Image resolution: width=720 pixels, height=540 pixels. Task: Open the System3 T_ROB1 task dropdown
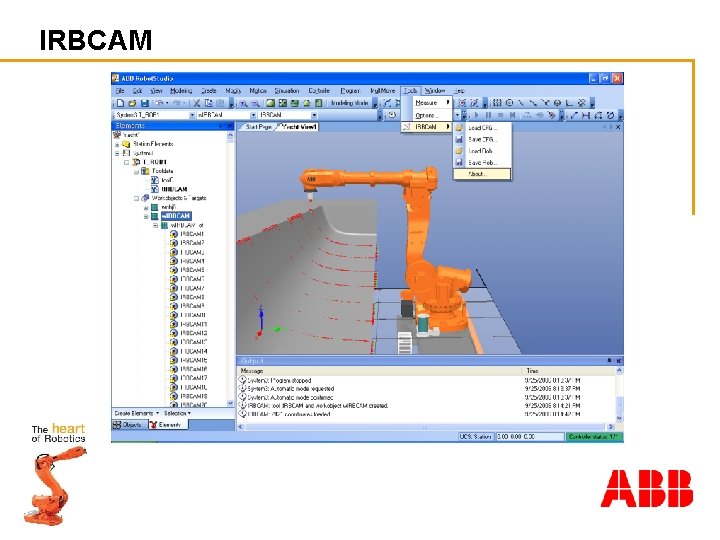192,115
